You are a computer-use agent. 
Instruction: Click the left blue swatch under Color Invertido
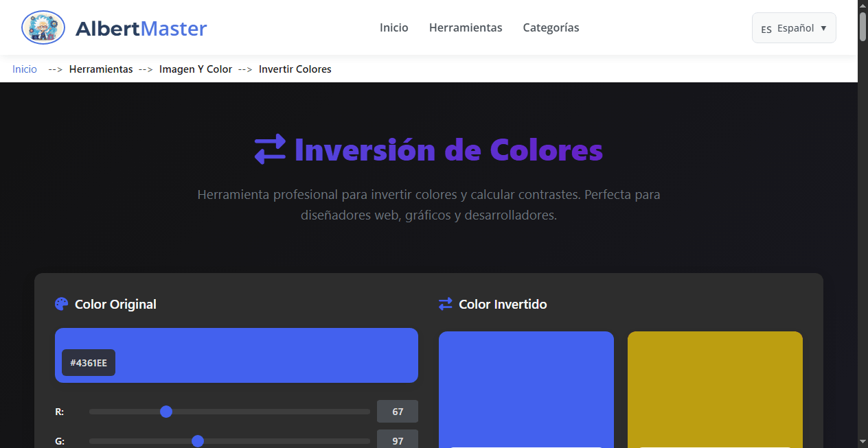[526, 391]
